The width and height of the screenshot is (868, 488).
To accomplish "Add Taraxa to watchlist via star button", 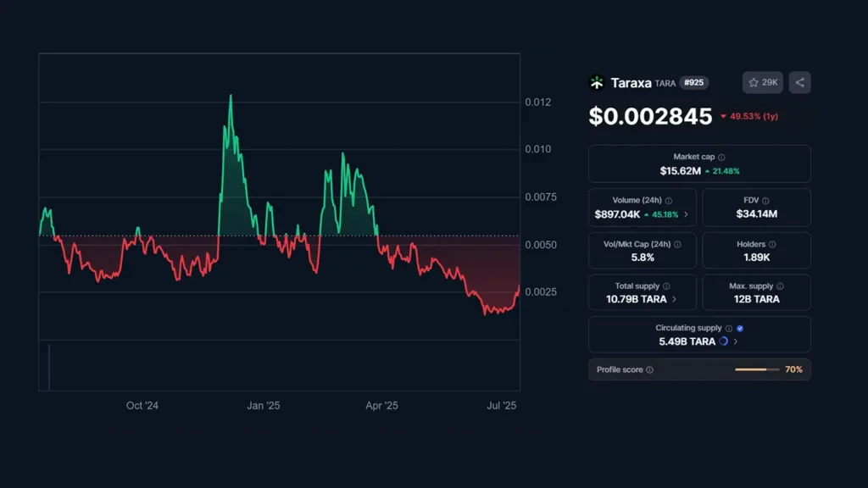I will click(762, 82).
